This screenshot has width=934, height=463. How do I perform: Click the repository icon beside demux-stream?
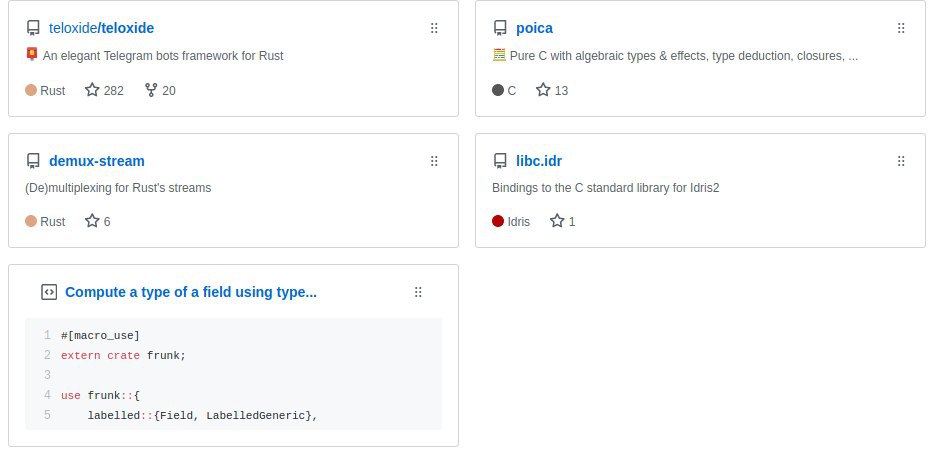(33, 161)
